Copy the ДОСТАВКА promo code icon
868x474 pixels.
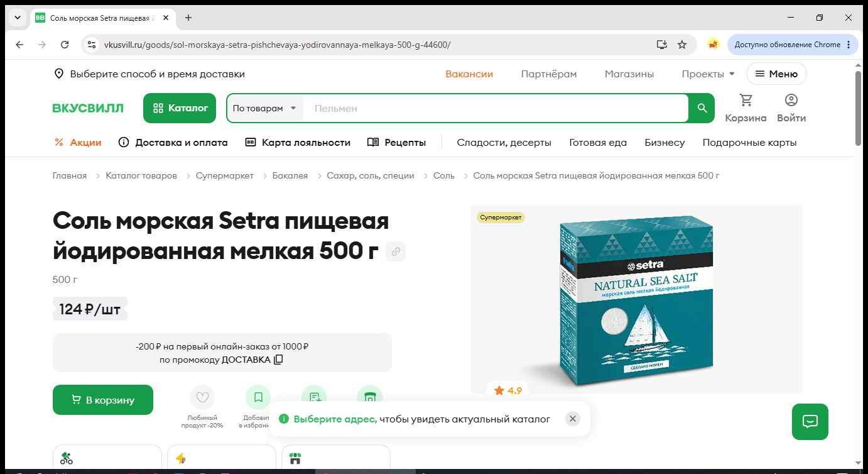point(278,360)
